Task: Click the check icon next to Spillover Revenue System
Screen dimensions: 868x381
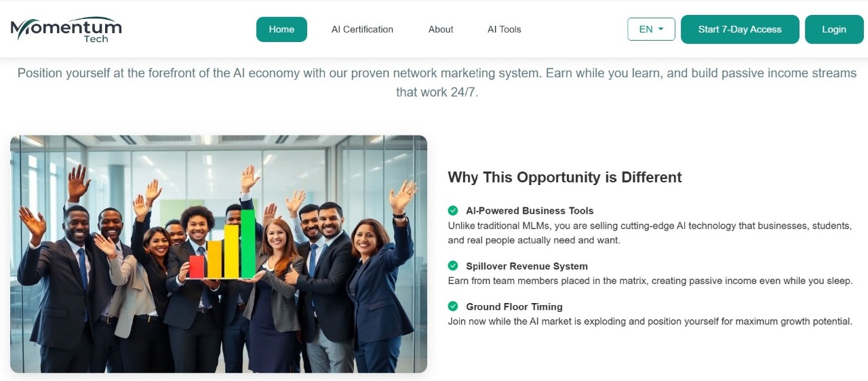Action: tap(453, 266)
